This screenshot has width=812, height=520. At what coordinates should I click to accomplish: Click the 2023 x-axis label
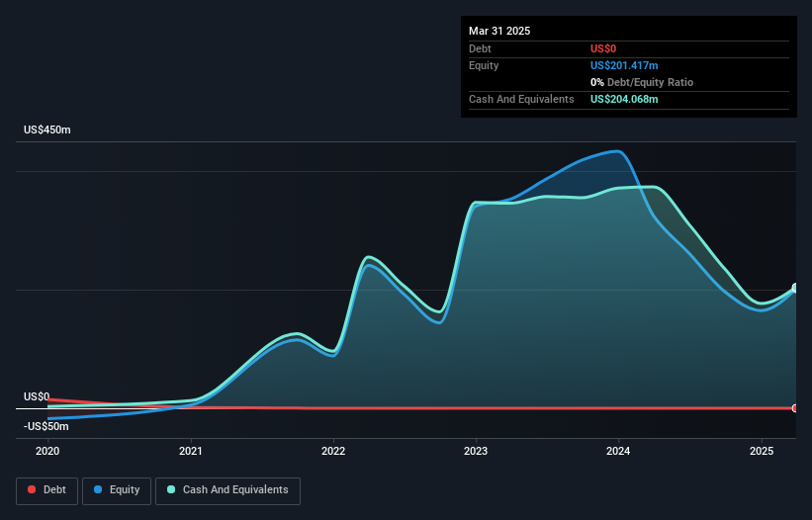coord(476,451)
